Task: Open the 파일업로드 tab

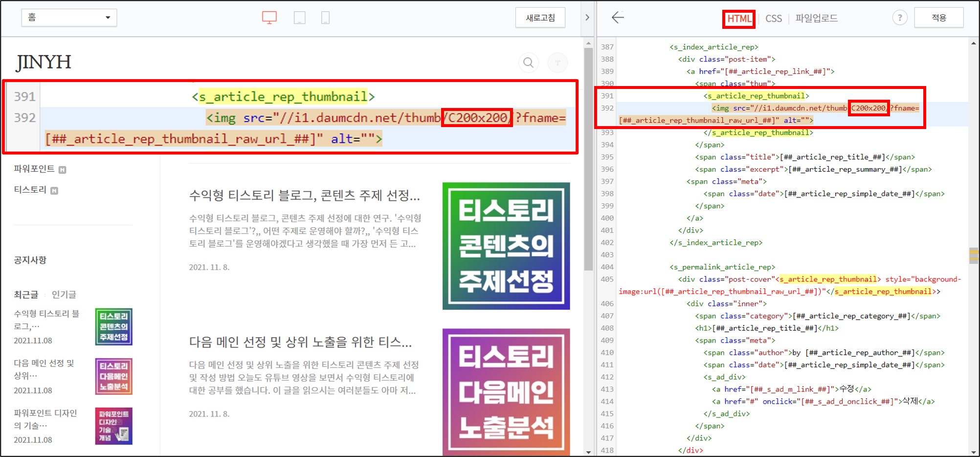Action: click(816, 19)
